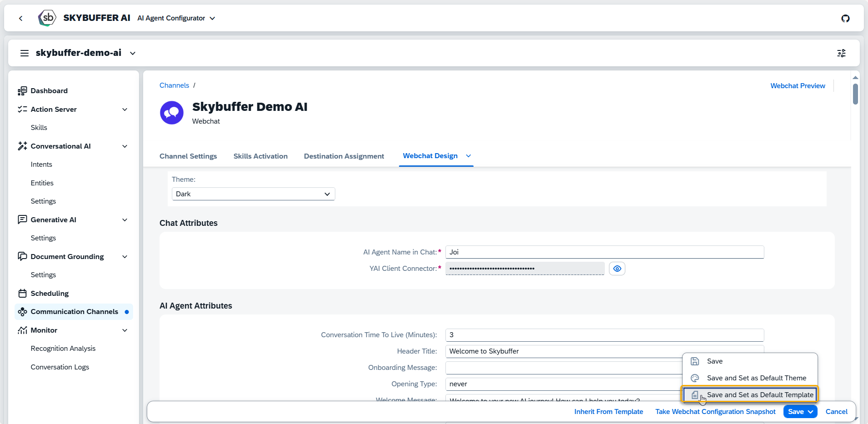The image size is (868, 424).
Task: Toggle the hamburger navigation menu
Action: click(x=25, y=53)
